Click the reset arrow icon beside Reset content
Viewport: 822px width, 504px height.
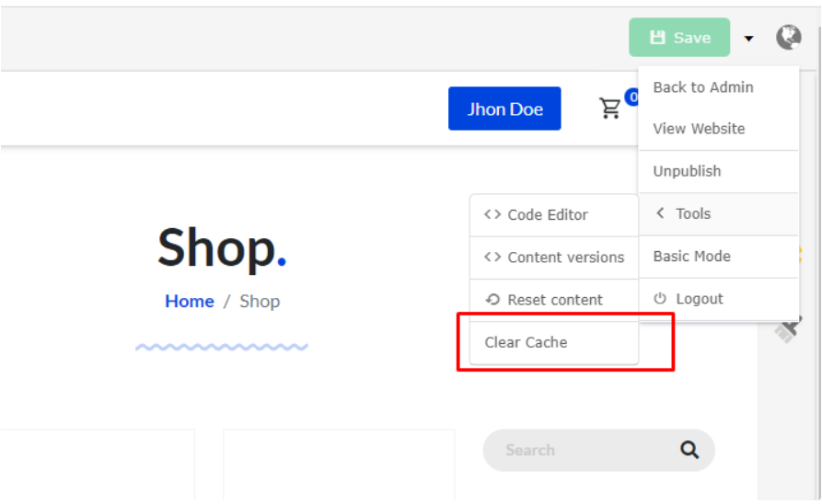492,300
